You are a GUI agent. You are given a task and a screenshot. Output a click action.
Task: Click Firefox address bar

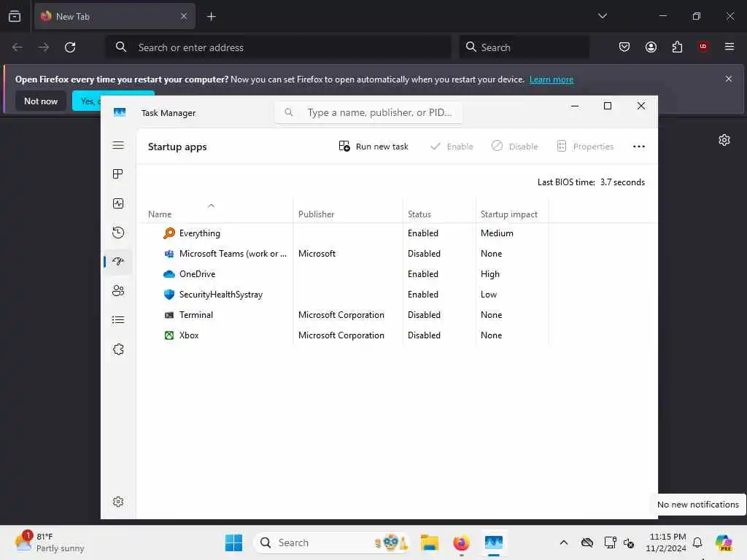(278, 47)
